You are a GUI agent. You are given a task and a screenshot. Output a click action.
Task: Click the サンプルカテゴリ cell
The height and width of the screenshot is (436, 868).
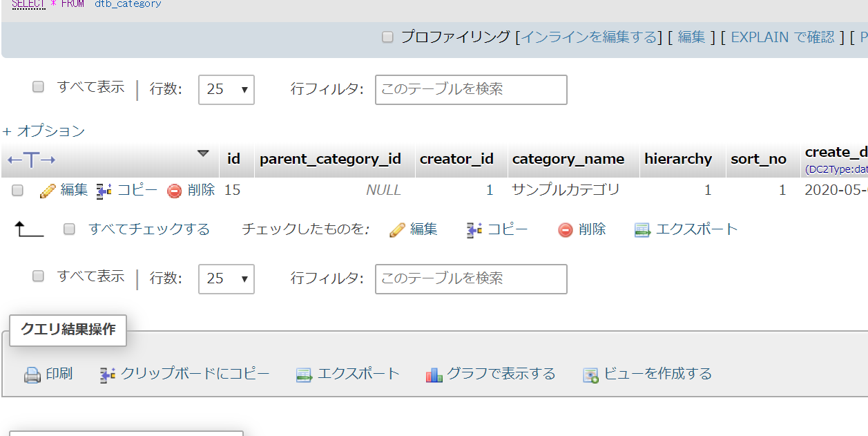click(566, 190)
